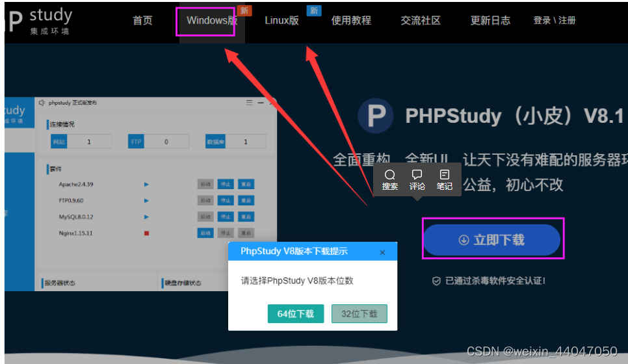628x364 pixels.
Task: Open the hamburger menu in phpstudy window
Action: point(249,103)
